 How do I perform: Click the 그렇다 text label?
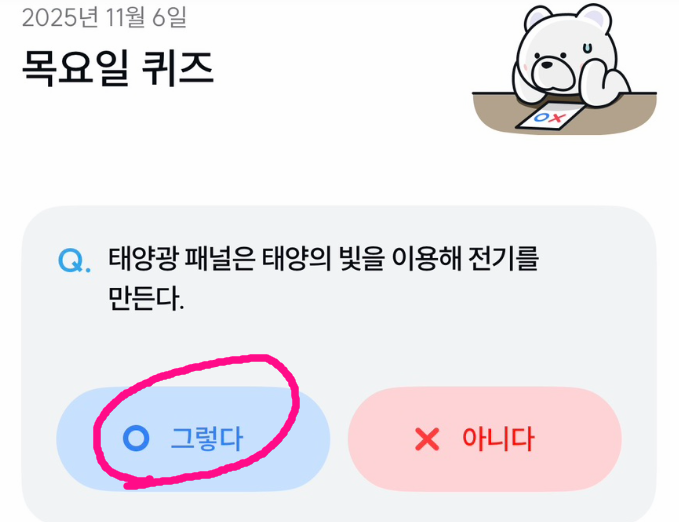coord(207,438)
